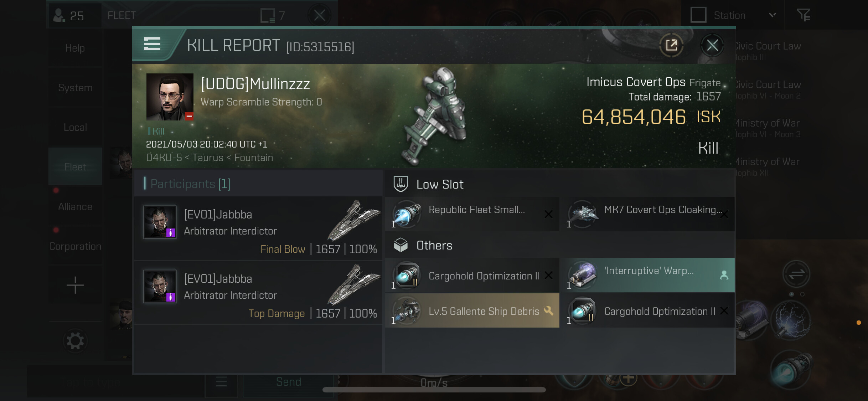This screenshot has width=868, height=401.
Task: Open the kill report hamburger menu
Action: pos(152,44)
